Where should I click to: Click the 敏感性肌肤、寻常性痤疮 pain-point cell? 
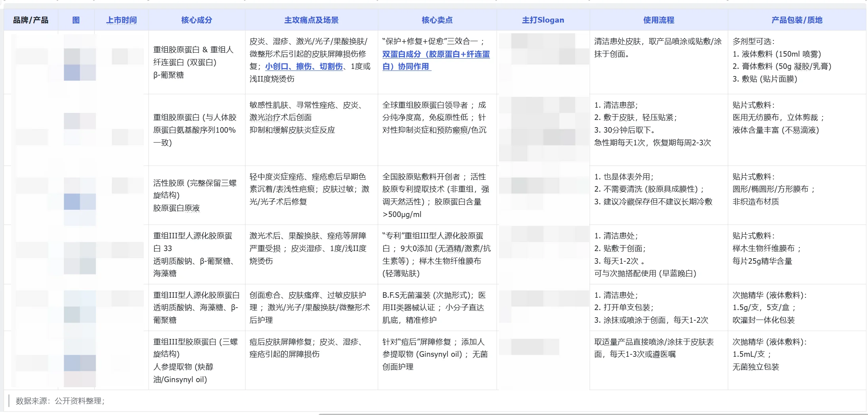coord(311,130)
